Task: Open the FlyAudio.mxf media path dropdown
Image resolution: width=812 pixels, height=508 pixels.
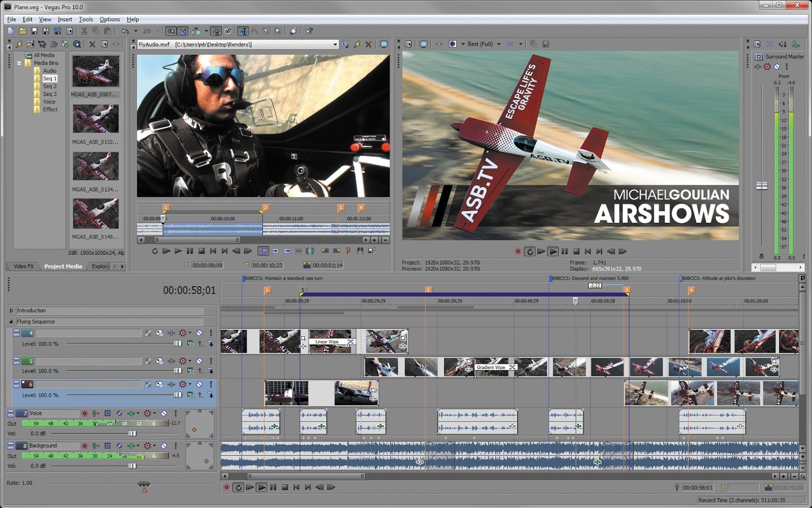Action: (x=334, y=44)
